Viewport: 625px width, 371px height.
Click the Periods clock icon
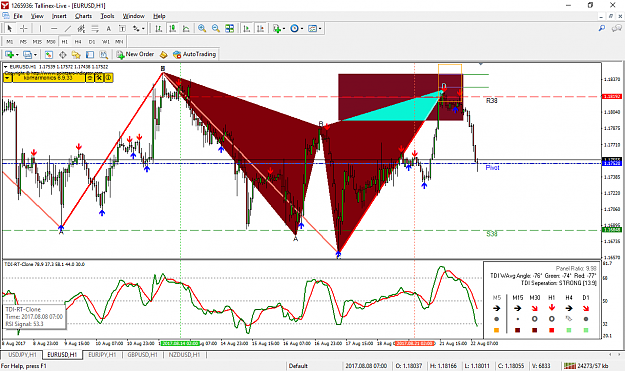[295, 28]
